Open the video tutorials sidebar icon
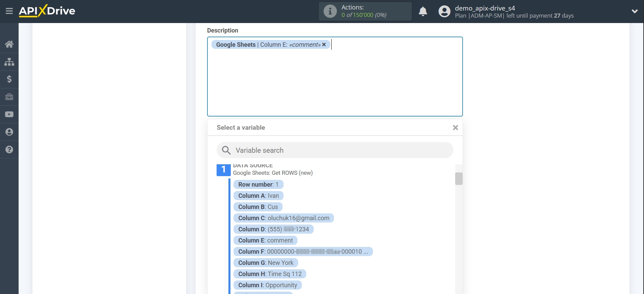Image resolution: width=644 pixels, height=294 pixels. click(9, 114)
